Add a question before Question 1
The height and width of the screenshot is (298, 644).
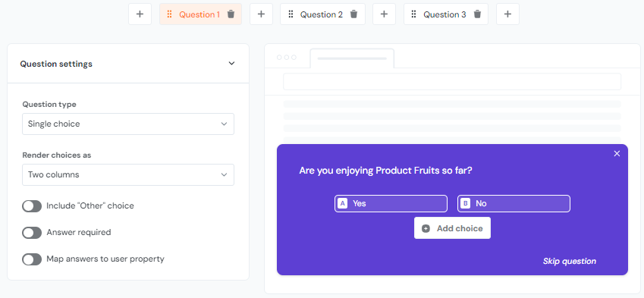[x=140, y=14]
